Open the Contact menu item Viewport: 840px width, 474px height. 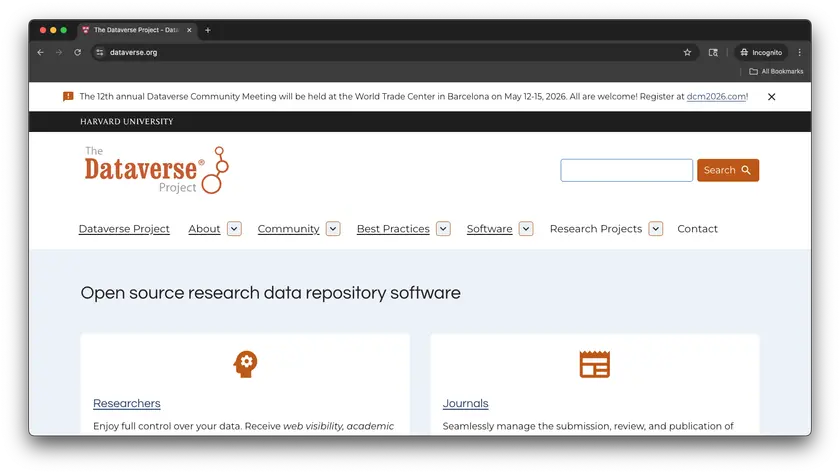pos(697,229)
